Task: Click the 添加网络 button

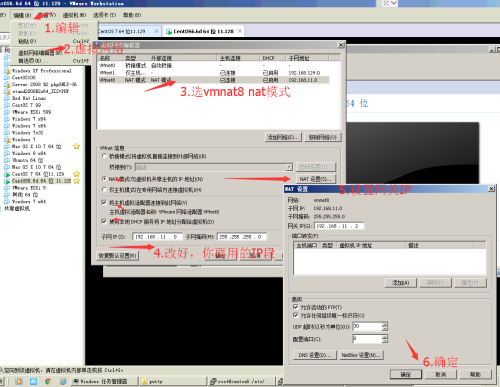Action: point(284,137)
